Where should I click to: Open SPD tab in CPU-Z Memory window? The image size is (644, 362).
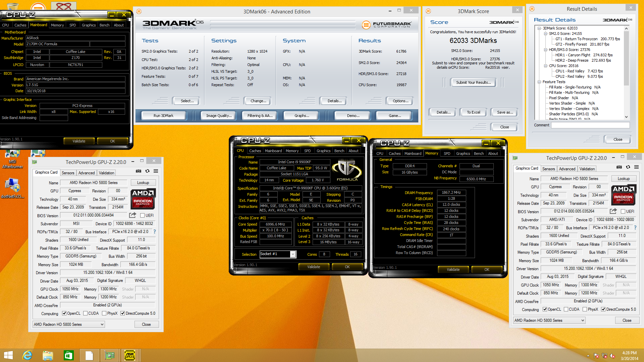(x=447, y=154)
